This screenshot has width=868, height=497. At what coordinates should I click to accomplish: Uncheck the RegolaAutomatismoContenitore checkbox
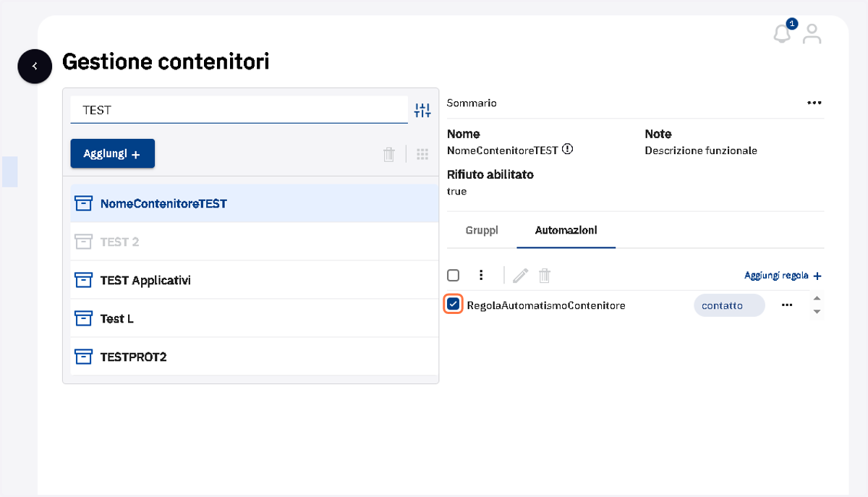tap(454, 305)
